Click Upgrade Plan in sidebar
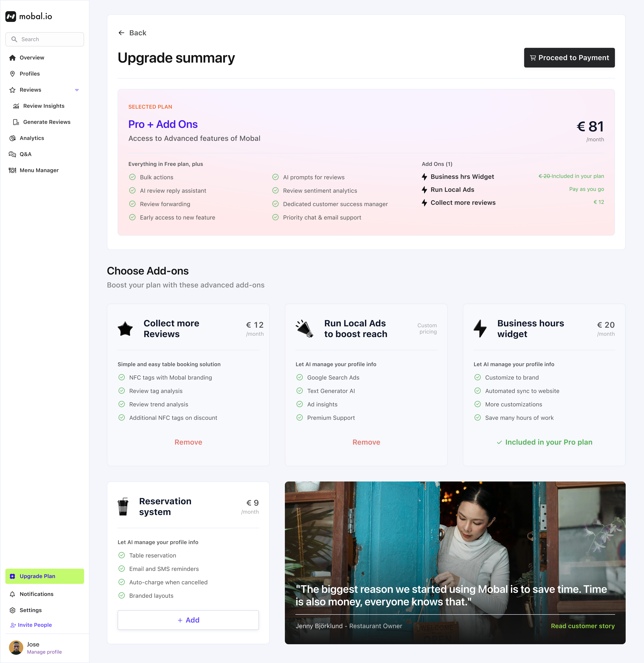The height and width of the screenshot is (663, 644). tap(45, 576)
